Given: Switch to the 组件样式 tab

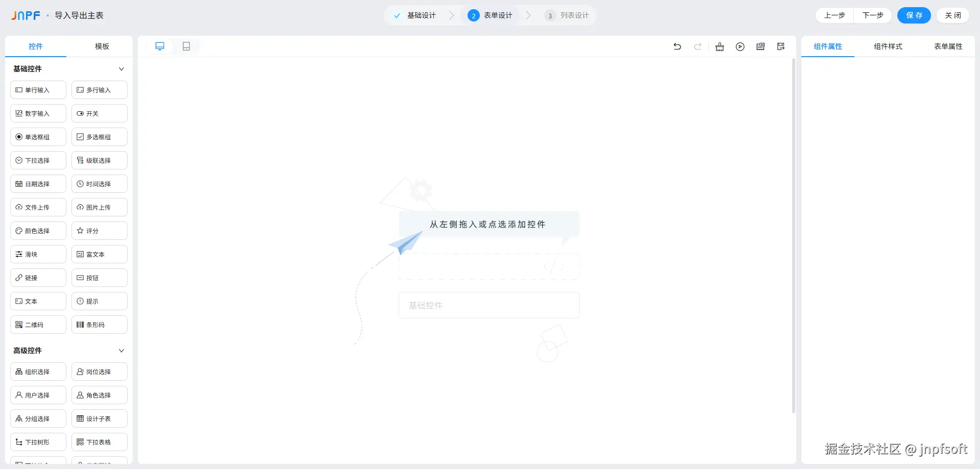Looking at the screenshot, I should click(x=888, y=46).
